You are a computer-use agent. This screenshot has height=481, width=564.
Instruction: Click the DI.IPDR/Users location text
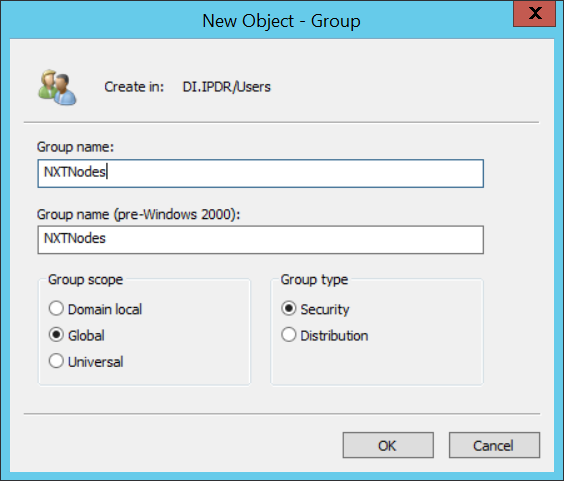[227, 87]
